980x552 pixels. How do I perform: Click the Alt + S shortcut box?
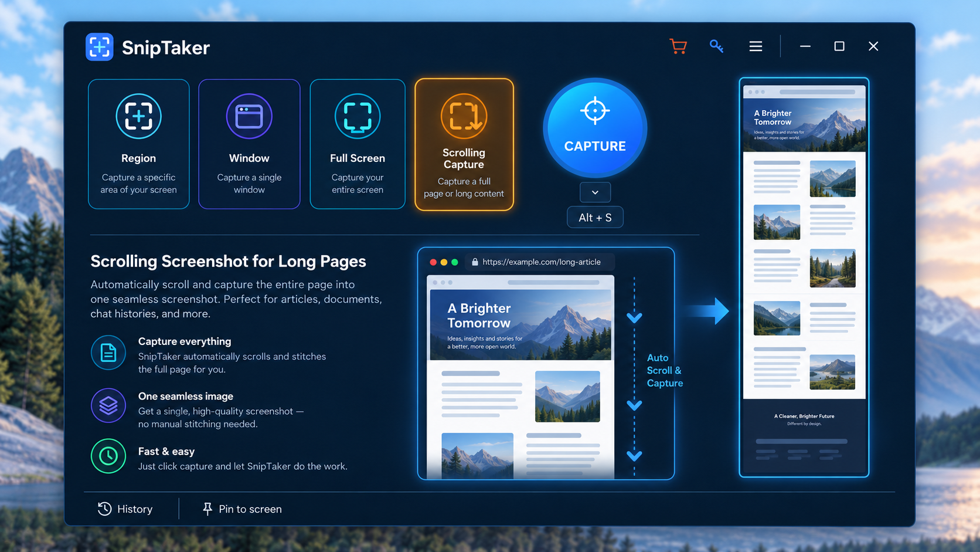click(x=595, y=218)
